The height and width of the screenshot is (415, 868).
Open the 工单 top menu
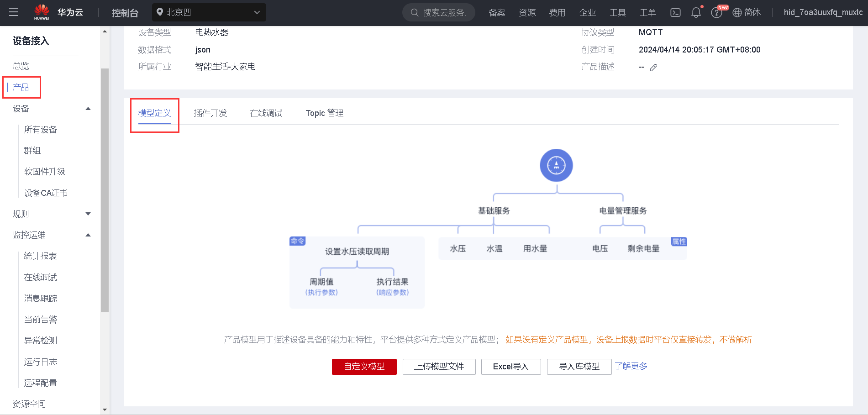click(647, 13)
